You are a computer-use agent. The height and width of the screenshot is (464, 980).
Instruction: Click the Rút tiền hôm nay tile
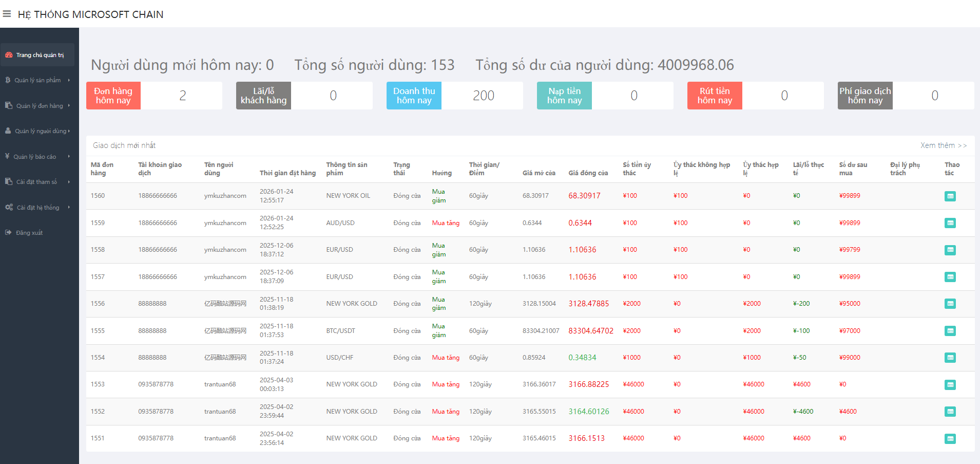pyautogui.click(x=714, y=96)
